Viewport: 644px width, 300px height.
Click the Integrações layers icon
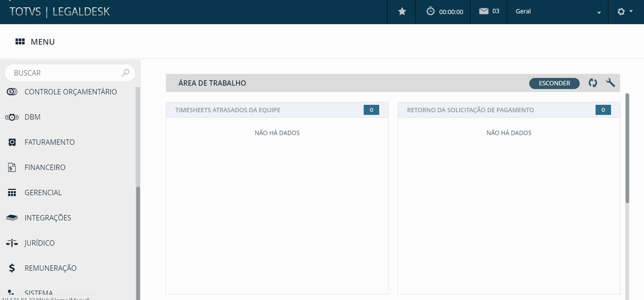coord(12,218)
